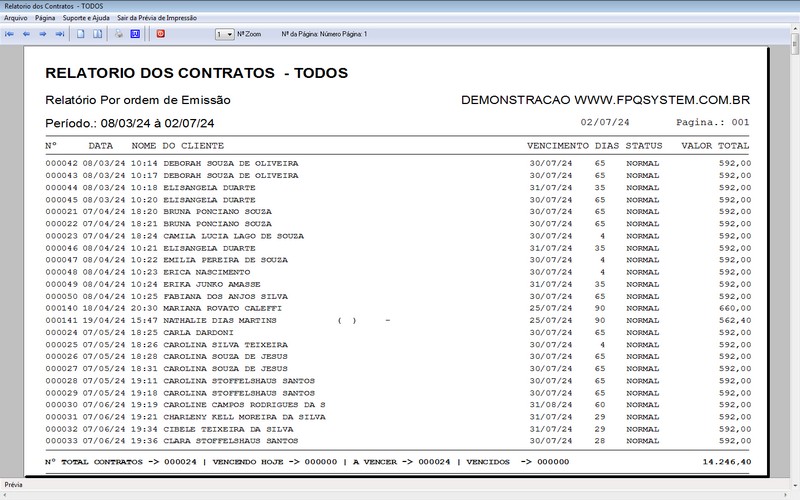Click 'CARLA DARDONI' client name
Screen dimensions: 800x500
coord(198,333)
